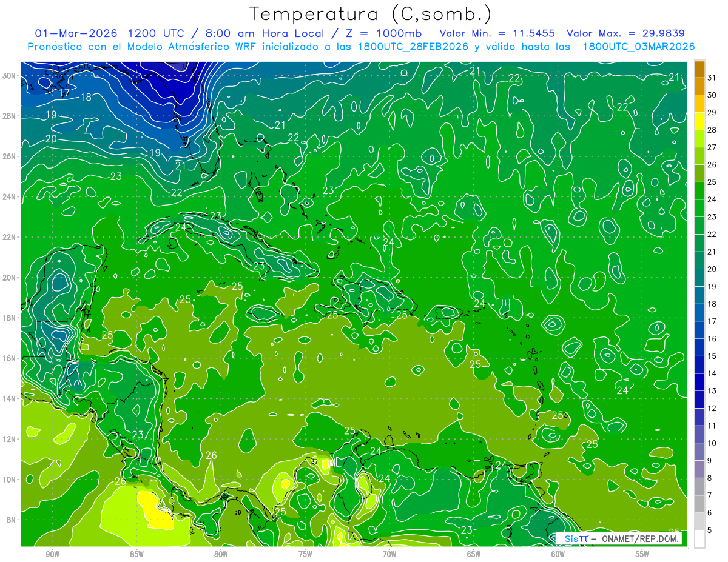
Task: Click the color scale label "31"
Action: pyautogui.click(x=712, y=77)
